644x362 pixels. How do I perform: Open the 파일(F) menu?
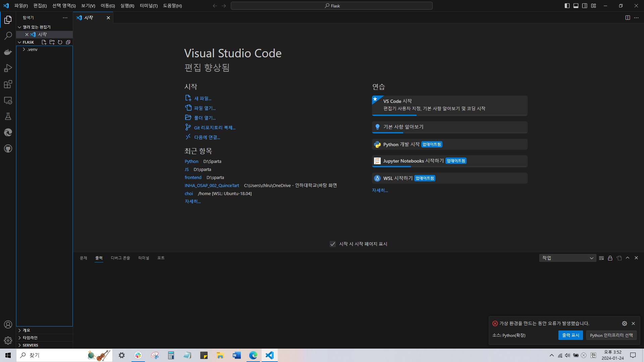[x=21, y=6]
